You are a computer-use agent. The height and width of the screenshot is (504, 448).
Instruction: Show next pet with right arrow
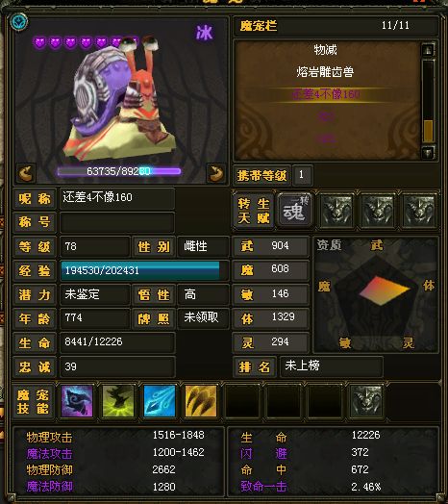click(216, 173)
